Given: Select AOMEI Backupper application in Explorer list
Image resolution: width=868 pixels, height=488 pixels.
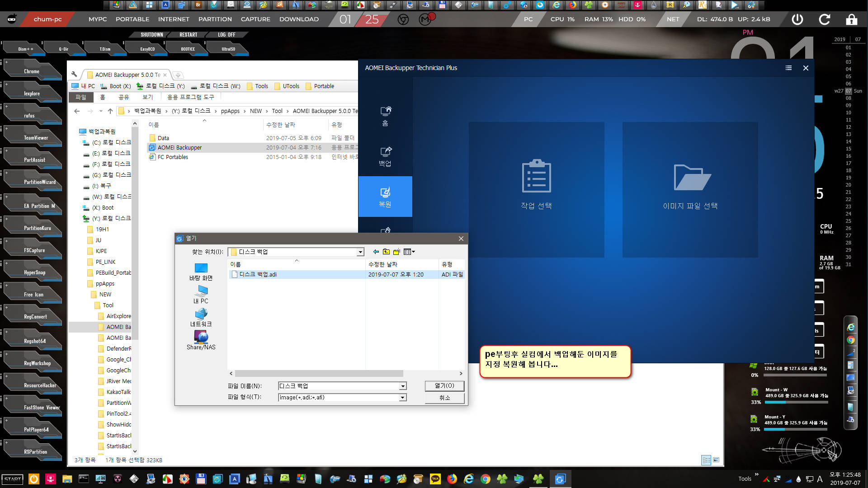Looking at the screenshot, I should (179, 148).
